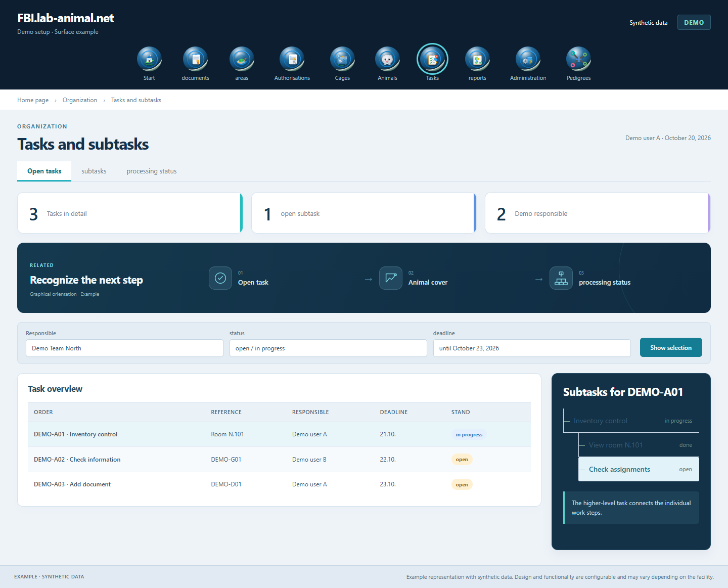The height and width of the screenshot is (588, 728).
Task: Open the Pedigrees icon
Action: pyautogui.click(x=578, y=59)
